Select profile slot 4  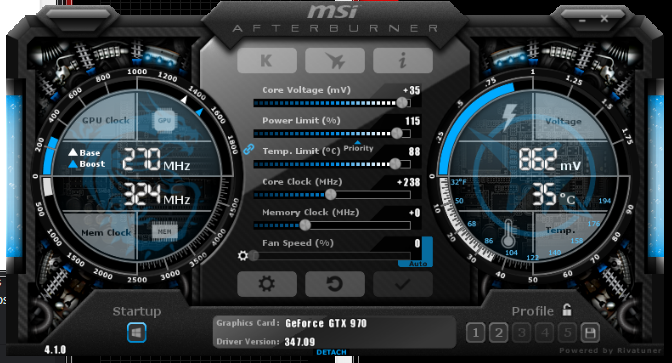545,333
